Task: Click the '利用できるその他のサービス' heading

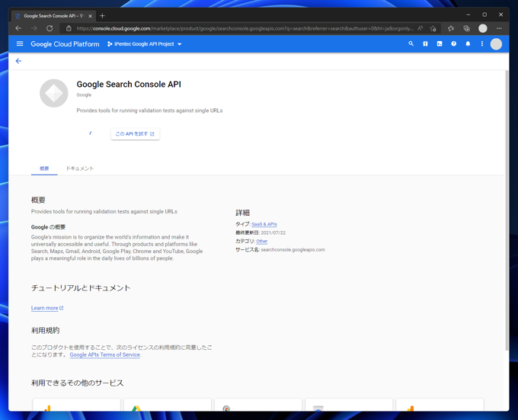Action: pos(77,383)
